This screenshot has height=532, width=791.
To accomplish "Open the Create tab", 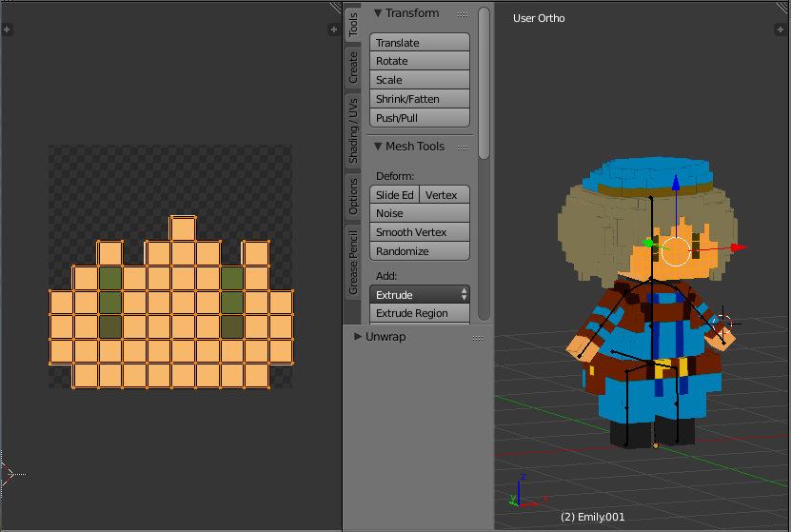I will [x=352, y=68].
